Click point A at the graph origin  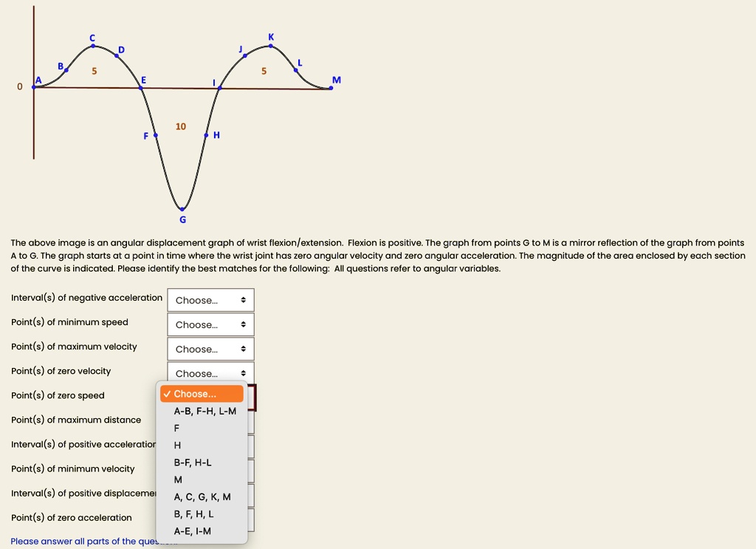[34, 87]
